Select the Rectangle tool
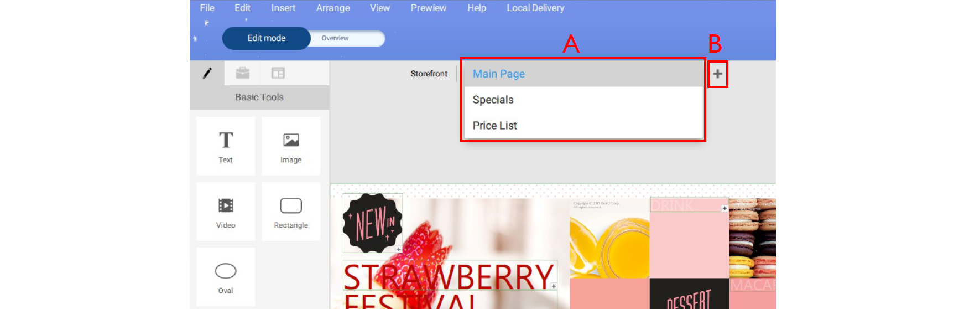Viewport: 980px width, 309px height. [x=291, y=212]
